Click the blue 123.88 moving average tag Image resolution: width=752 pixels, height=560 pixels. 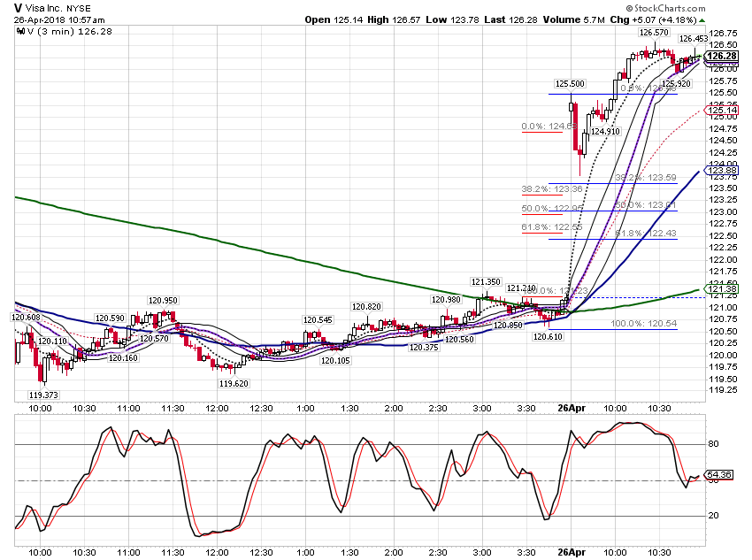coord(722,170)
